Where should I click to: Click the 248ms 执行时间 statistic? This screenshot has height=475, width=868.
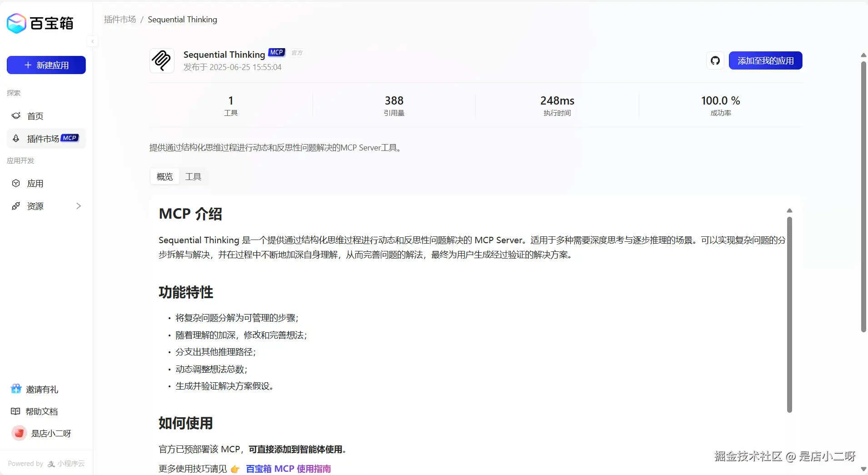tap(557, 105)
